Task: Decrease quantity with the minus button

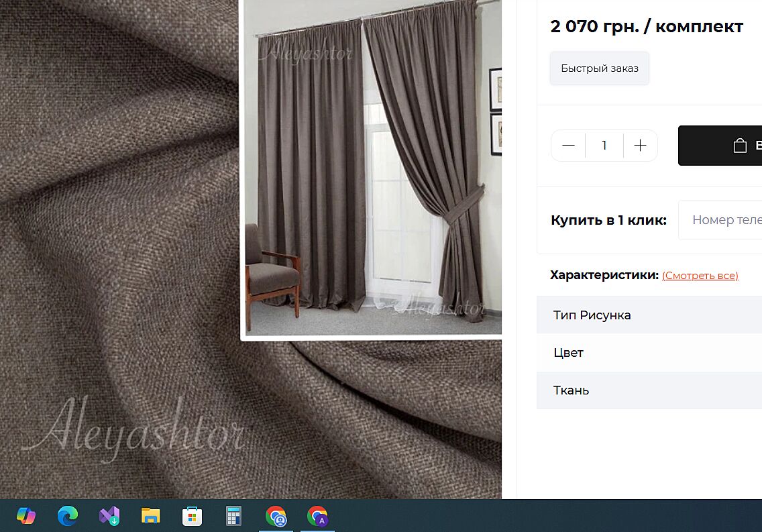Action: [x=569, y=146]
